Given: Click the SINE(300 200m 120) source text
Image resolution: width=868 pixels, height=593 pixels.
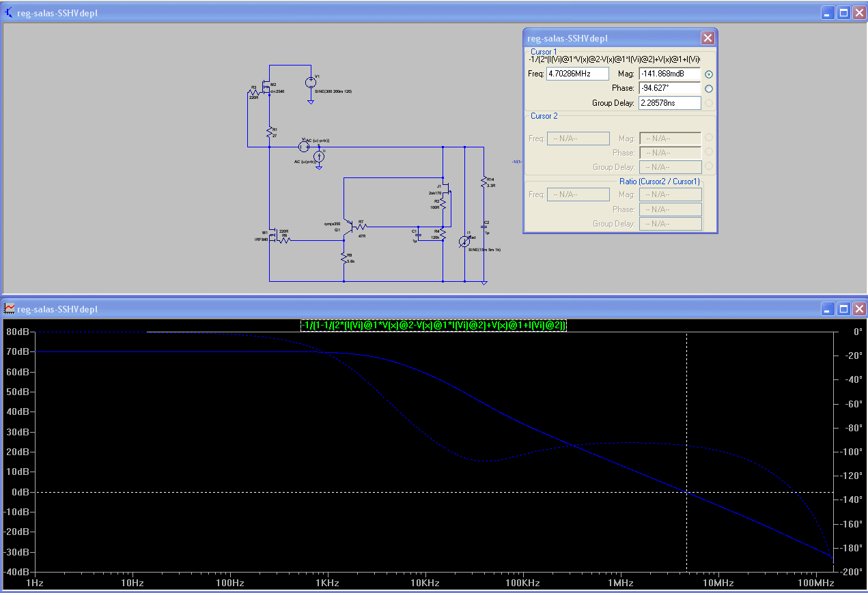Looking at the screenshot, I should click(x=333, y=91).
